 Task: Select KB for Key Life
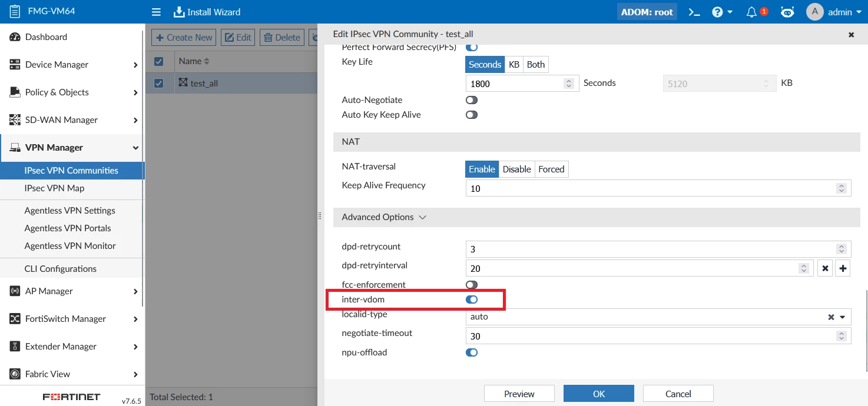(x=514, y=65)
